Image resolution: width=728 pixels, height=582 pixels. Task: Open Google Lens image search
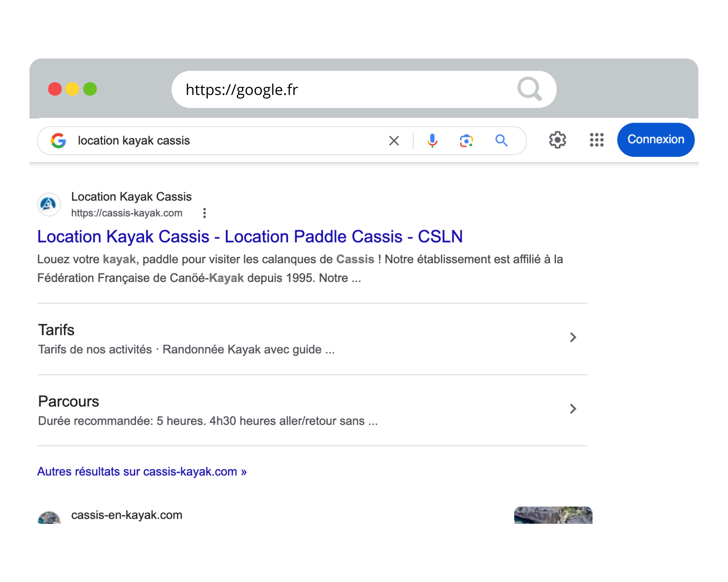466,140
